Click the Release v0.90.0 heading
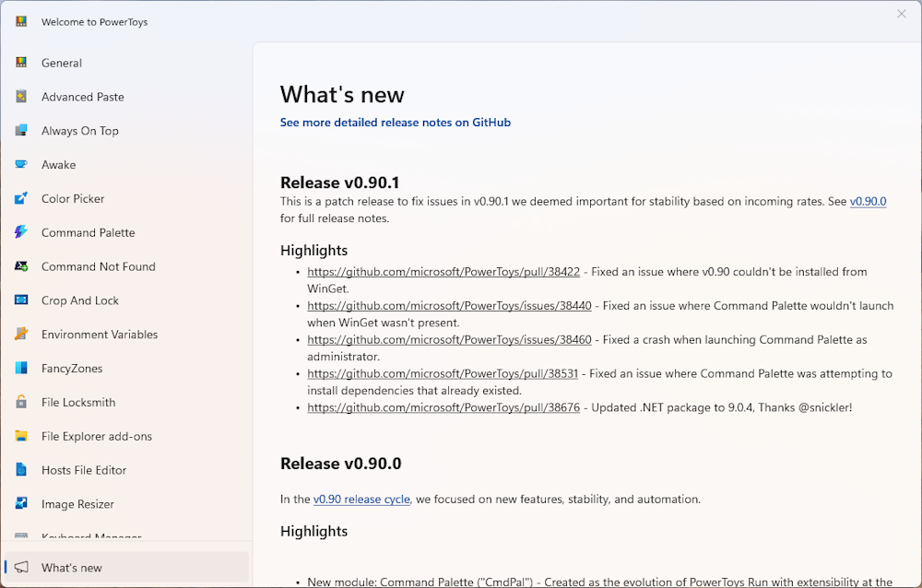The height and width of the screenshot is (588, 922). [340, 464]
